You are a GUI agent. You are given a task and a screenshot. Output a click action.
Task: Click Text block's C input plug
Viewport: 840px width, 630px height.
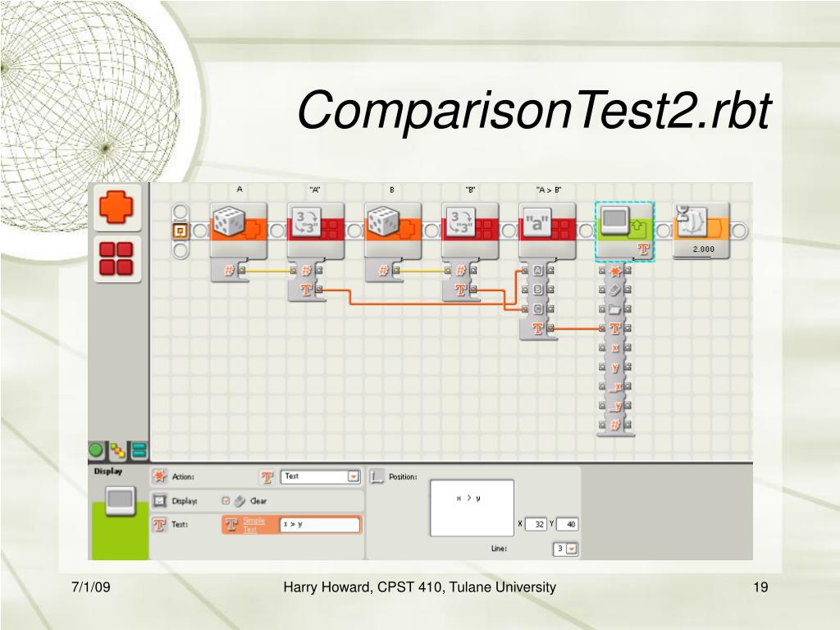tap(526, 309)
